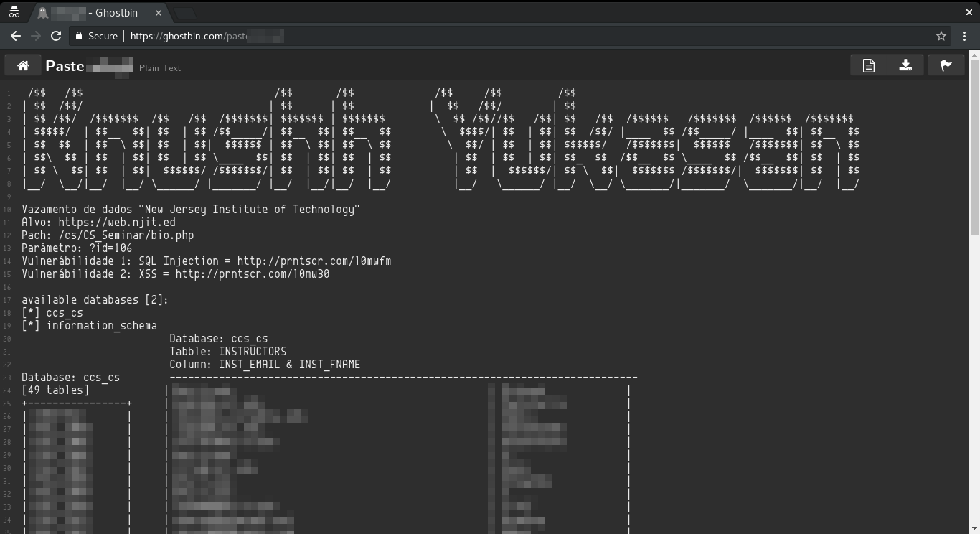
Task: Click the Vazamento de dados title line
Action: pyautogui.click(x=190, y=210)
